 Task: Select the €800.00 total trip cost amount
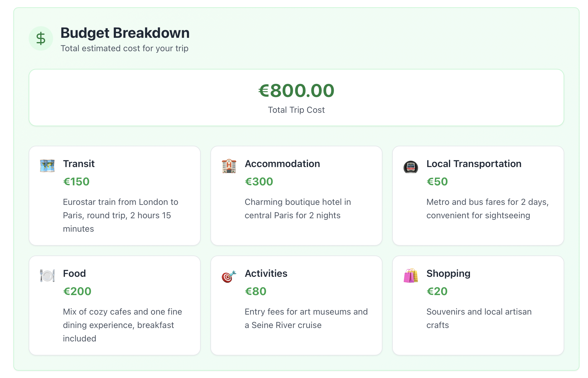point(296,91)
